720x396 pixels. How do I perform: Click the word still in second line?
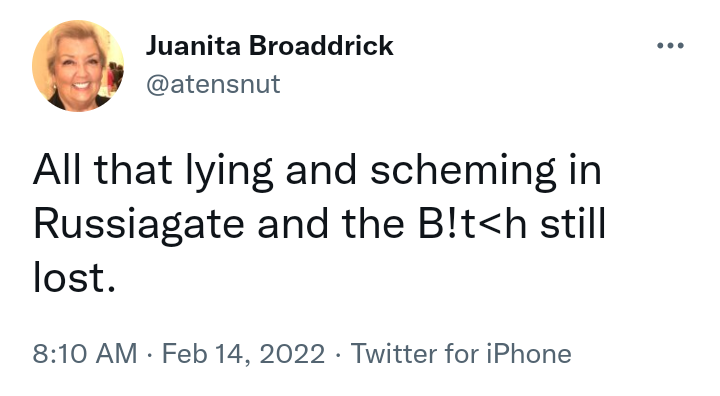click(x=573, y=224)
